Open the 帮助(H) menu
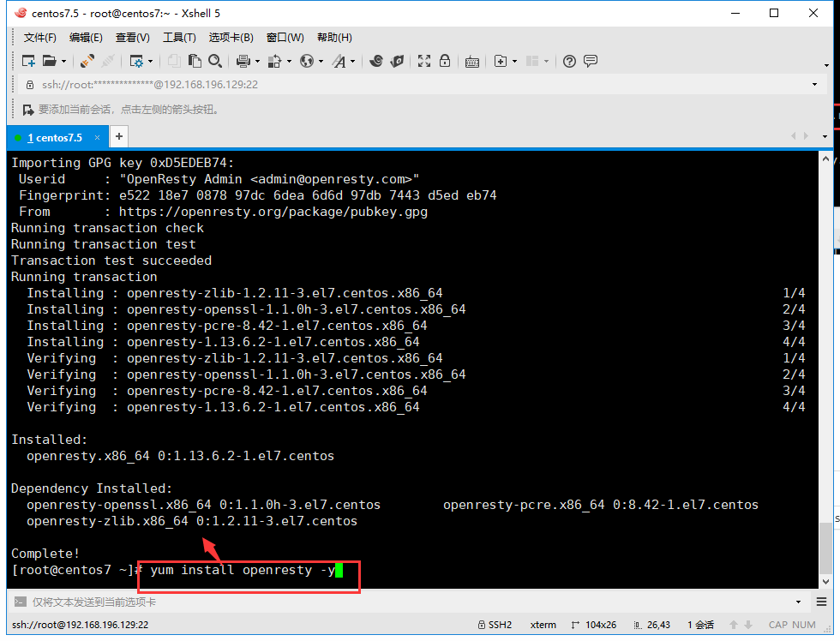Image resolution: width=840 pixels, height=641 pixels. point(334,38)
